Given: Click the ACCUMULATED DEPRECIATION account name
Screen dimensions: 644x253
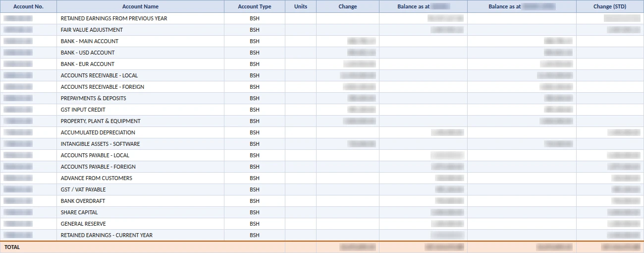Looking at the screenshot, I should [x=98, y=132].
